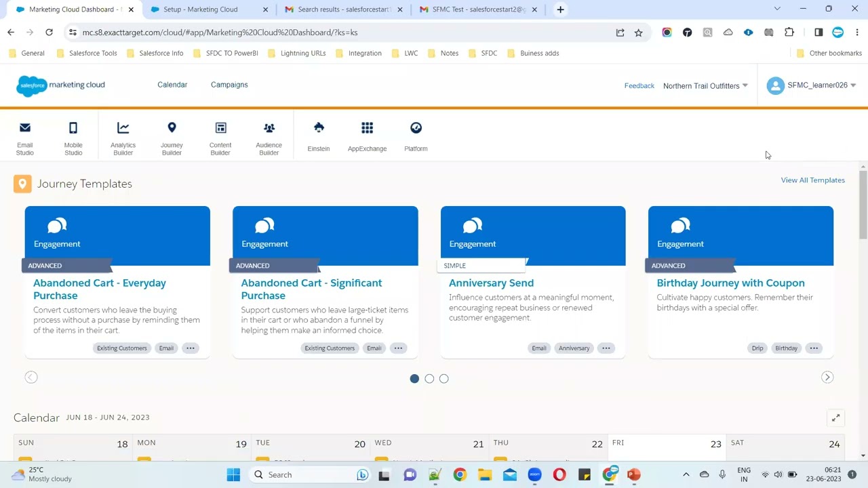Click the Salesforce Marketing Cloud logo
The width and height of the screenshot is (868, 488).
click(x=61, y=85)
